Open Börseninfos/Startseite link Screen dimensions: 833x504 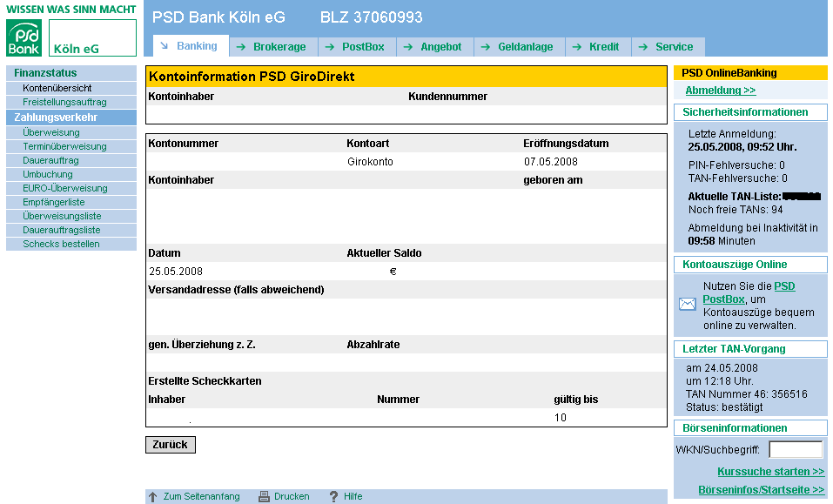click(x=762, y=490)
